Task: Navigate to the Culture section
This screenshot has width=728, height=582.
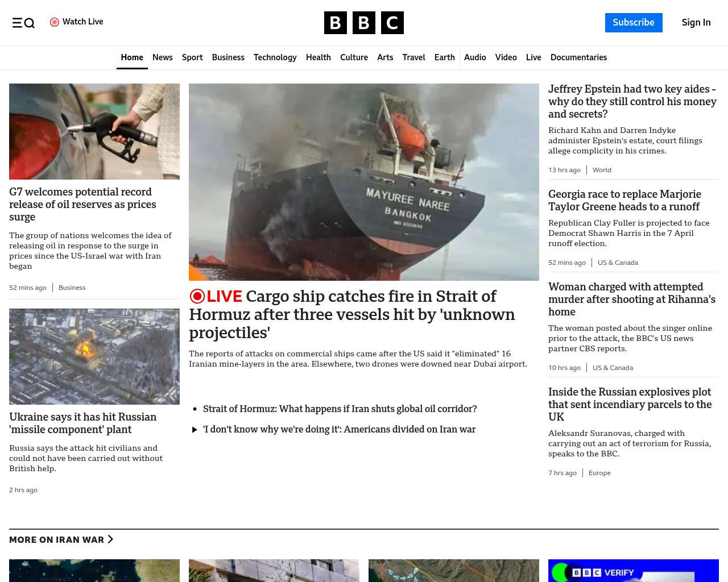Action: pos(354,57)
